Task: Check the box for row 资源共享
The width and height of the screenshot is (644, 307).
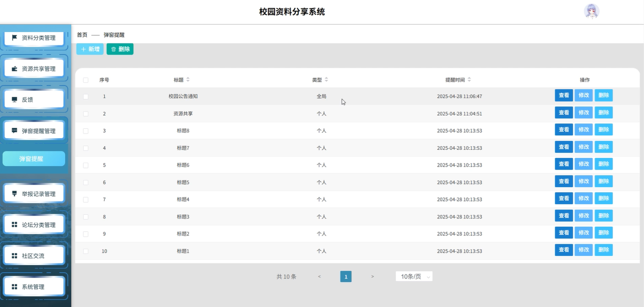Action: point(86,114)
